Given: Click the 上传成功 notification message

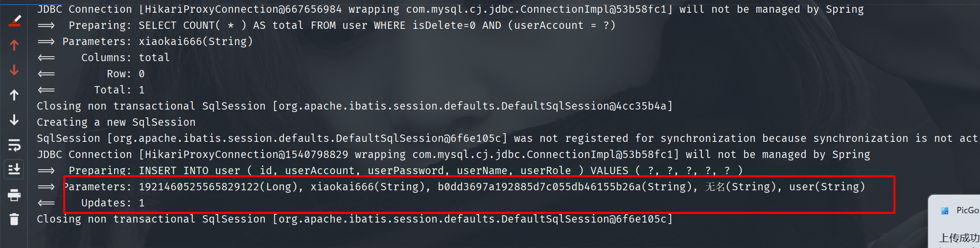Looking at the screenshot, I should tap(958, 238).
